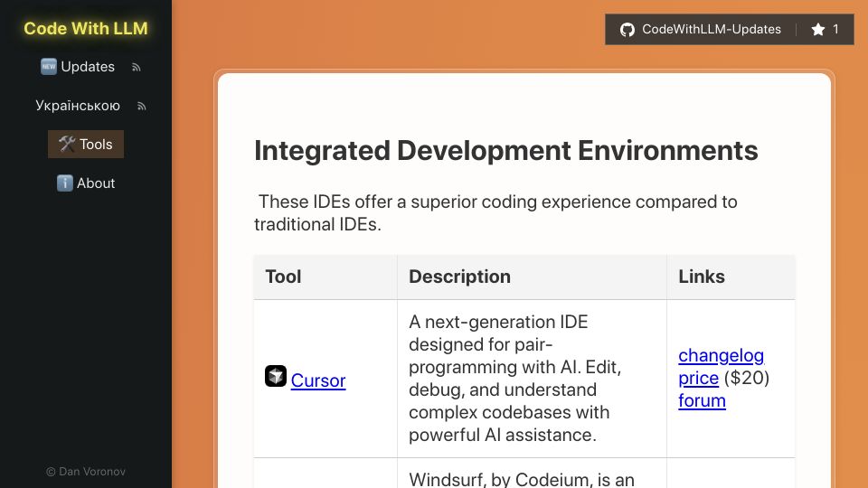This screenshot has height=488, width=868.
Task: Open the RSS feed icon next to Updates
Action: 137,68
